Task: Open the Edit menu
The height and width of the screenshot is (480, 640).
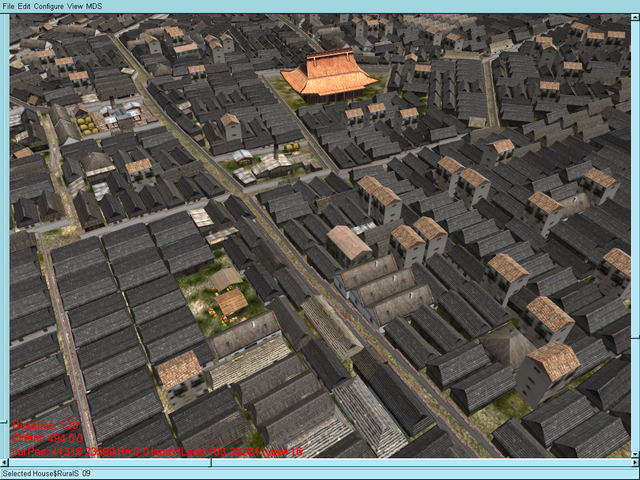Action: tap(24, 6)
